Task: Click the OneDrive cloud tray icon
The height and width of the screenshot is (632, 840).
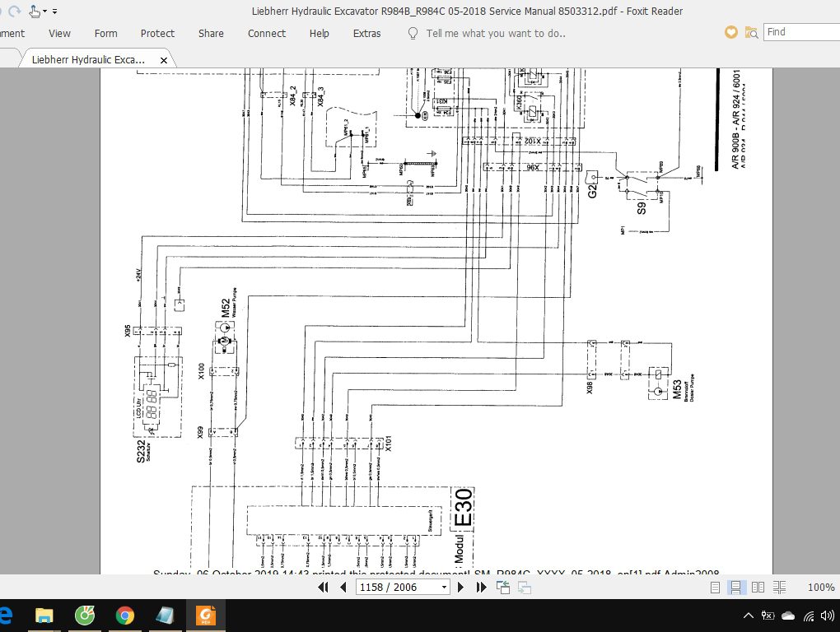Action: point(788,616)
